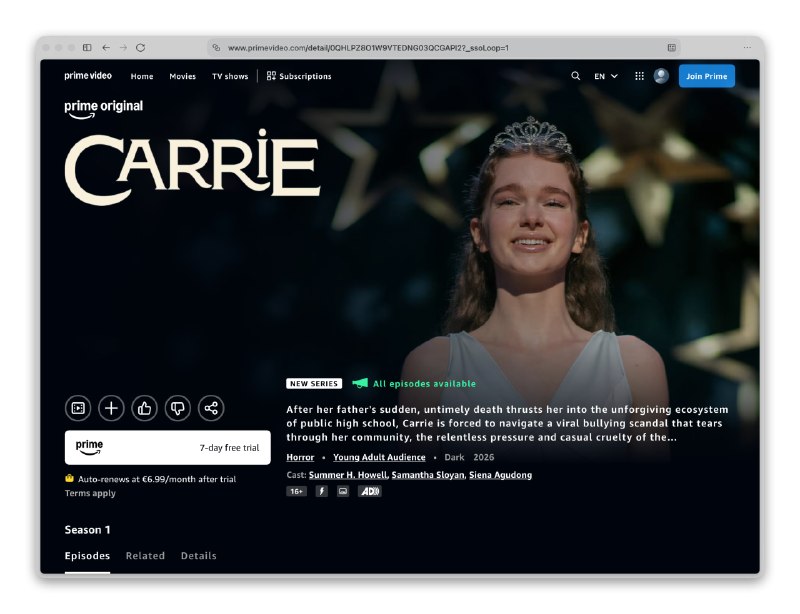This screenshot has width=800, height=614.
Task: Like the series with thumbs up
Action: (144, 408)
